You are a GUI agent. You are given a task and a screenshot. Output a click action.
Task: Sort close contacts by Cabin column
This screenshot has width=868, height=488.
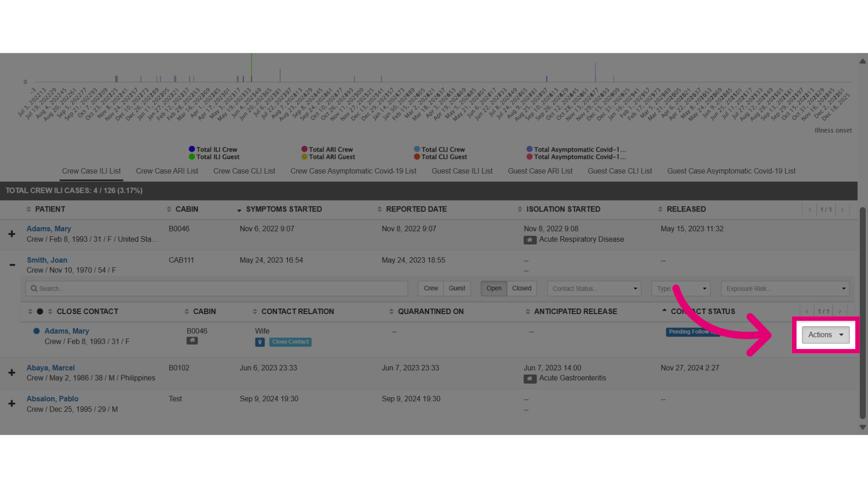[200, 312]
